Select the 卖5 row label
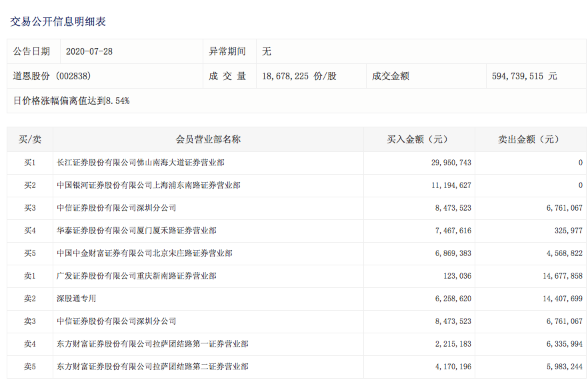Image resolution: width=588 pixels, height=380 pixels. click(30, 367)
